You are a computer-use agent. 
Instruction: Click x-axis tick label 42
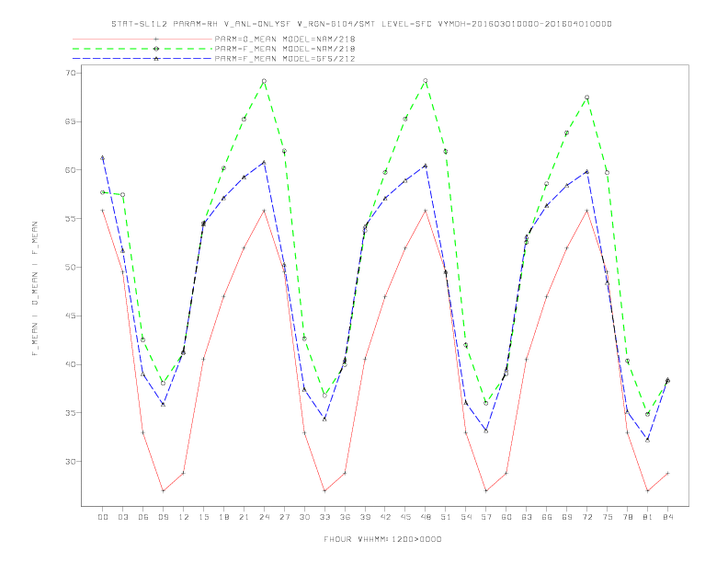[385, 517]
